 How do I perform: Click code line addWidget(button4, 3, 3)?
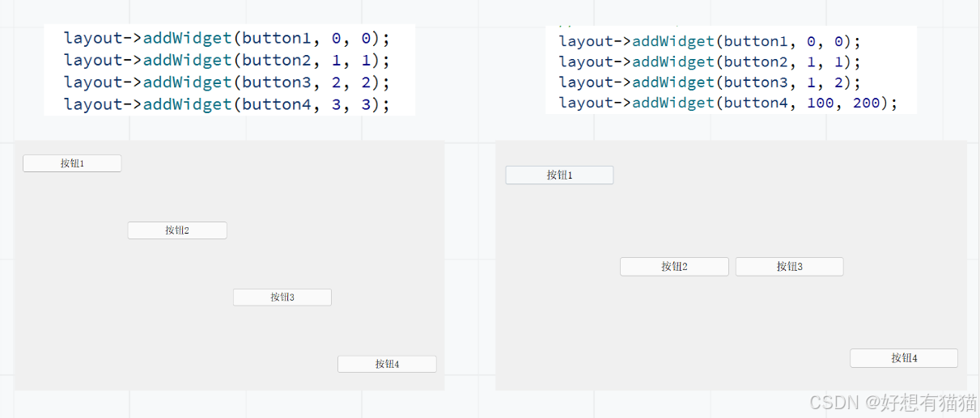pyautogui.click(x=227, y=104)
